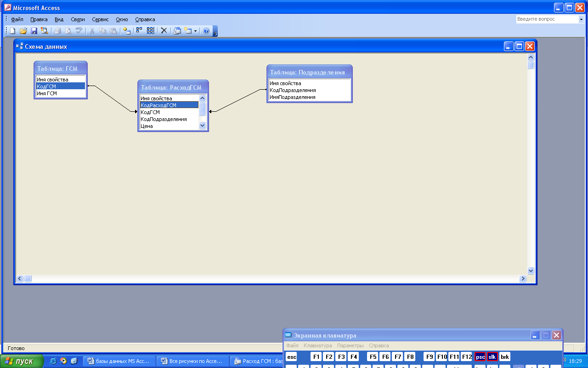Open Параметры menu of on-screen keyboard
Image resolution: width=588 pixels, height=368 pixels.
click(x=351, y=345)
